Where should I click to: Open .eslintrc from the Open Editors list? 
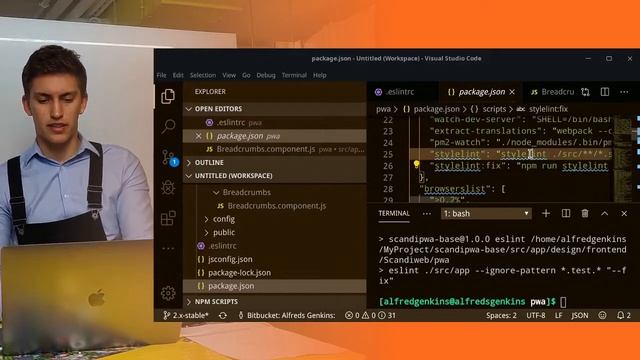(x=274, y=122)
